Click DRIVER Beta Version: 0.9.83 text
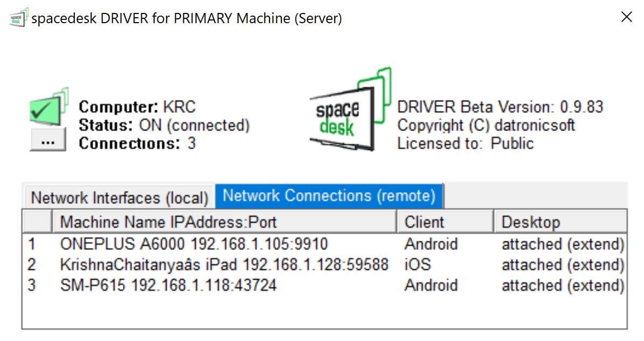Image resolution: width=644 pixels, height=341 pixels. click(500, 107)
